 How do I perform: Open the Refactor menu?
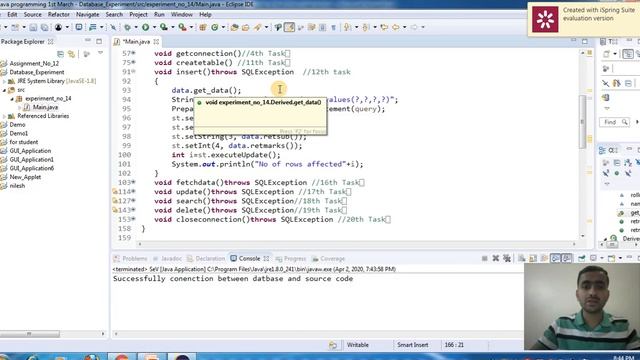click(x=58, y=14)
